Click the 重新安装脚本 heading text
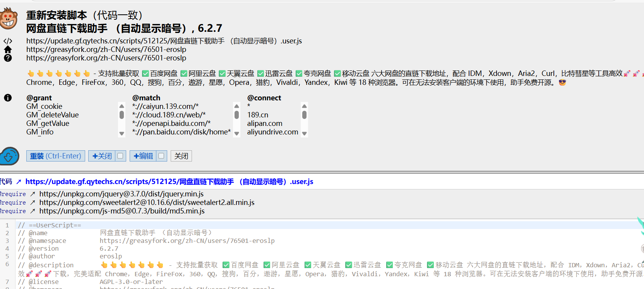644x289 pixels. (57, 15)
